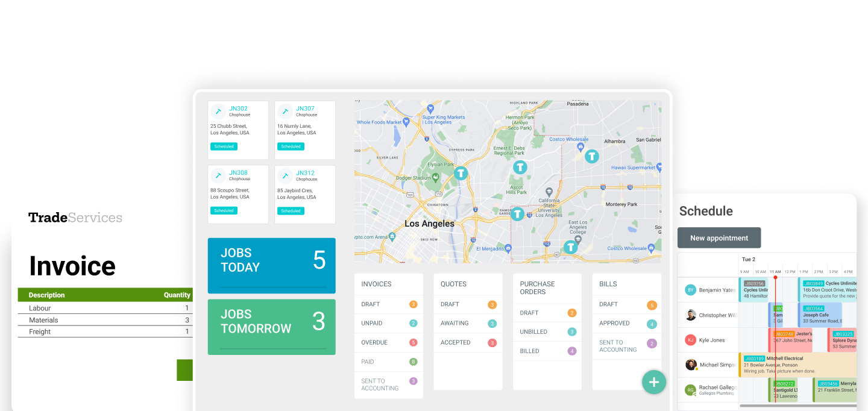Open the Draft row under Purchase Orders
Image resolution: width=868 pixels, height=411 pixels.
547,313
